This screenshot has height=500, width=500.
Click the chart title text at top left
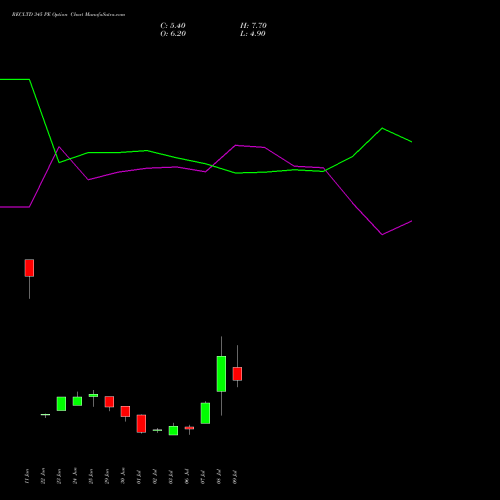[x=68, y=15]
